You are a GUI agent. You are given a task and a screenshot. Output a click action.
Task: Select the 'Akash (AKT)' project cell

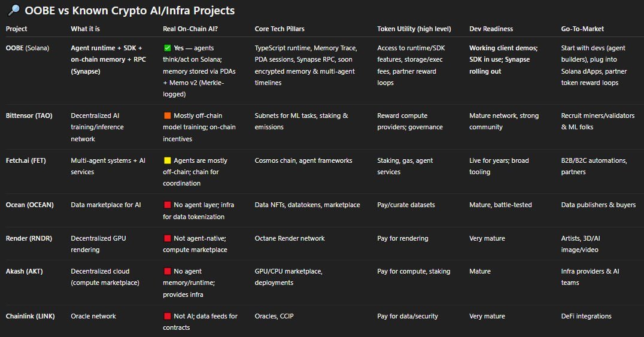24,271
